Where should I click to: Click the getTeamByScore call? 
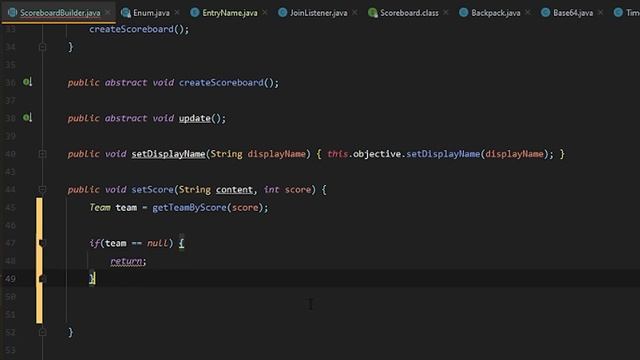[189, 207]
